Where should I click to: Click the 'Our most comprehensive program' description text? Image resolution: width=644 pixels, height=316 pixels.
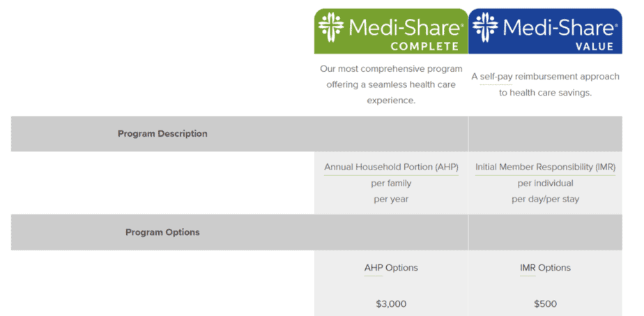tap(391, 68)
